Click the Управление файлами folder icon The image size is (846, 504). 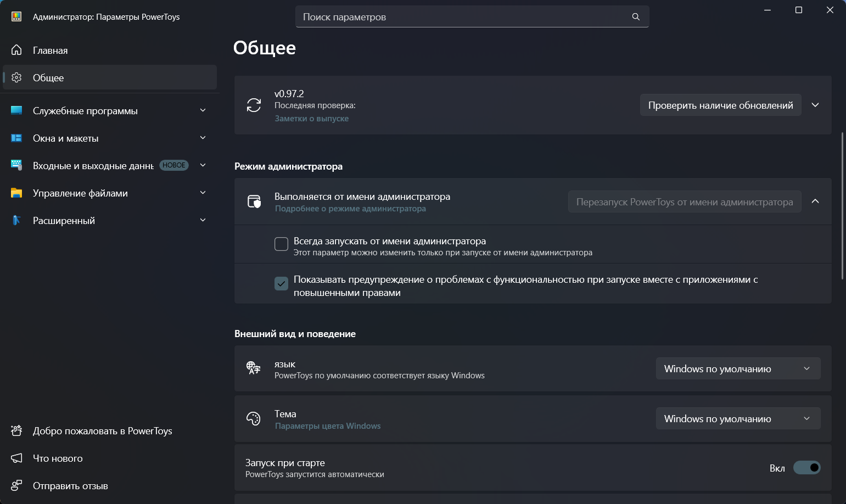pos(16,193)
